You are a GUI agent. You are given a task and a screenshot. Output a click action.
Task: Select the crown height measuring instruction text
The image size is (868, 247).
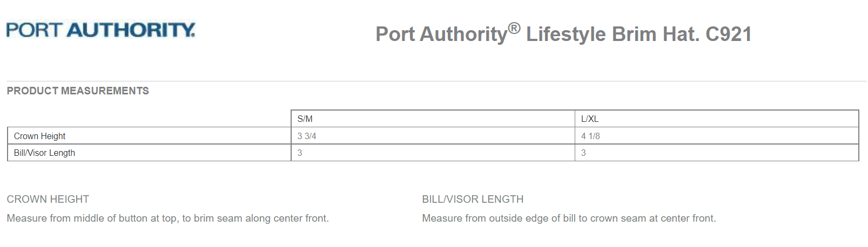pos(167,218)
